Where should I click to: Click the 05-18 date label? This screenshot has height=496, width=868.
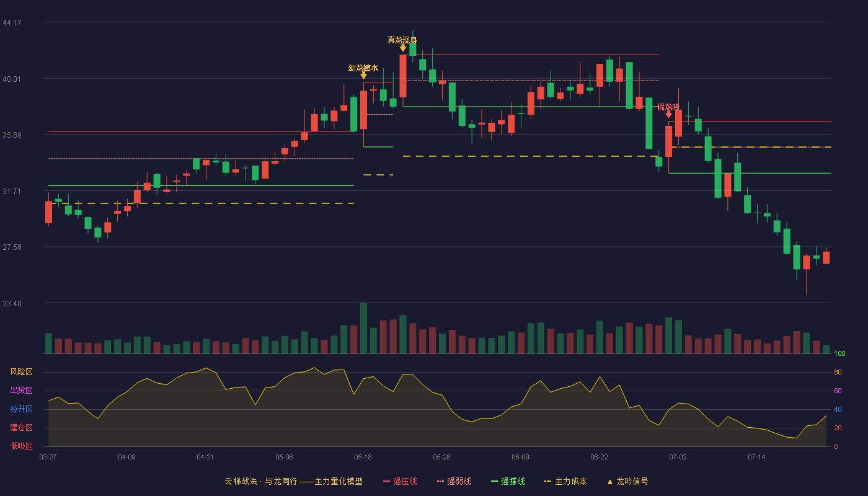point(363,457)
